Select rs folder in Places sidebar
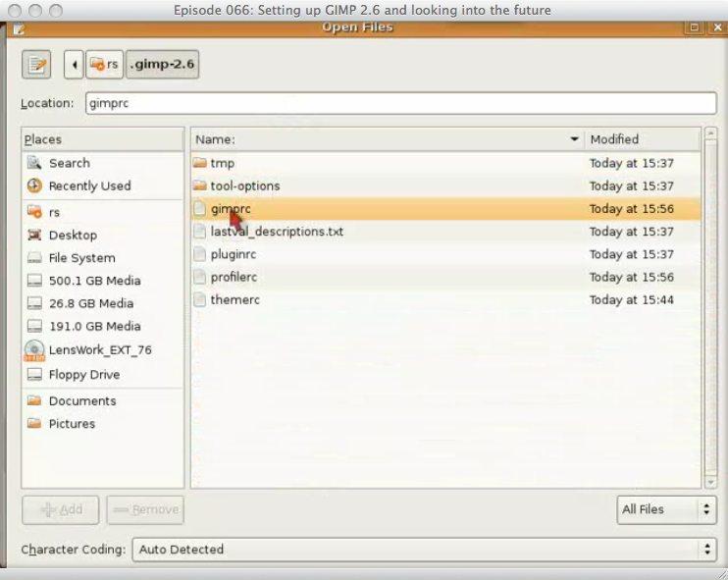The height and width of the screenshot is (580, 728). pos(103,212)
